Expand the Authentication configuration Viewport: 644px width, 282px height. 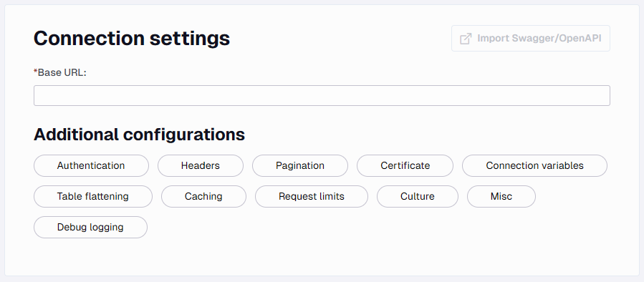tap(91, 166)
